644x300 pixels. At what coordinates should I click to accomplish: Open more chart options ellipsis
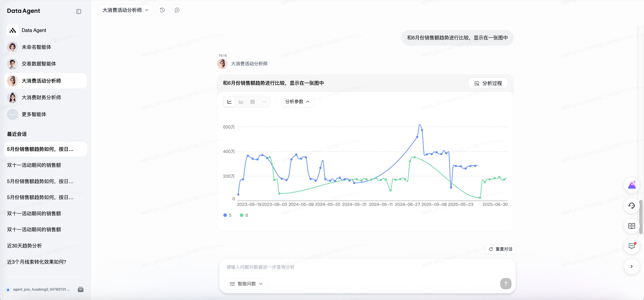point(264,102)
